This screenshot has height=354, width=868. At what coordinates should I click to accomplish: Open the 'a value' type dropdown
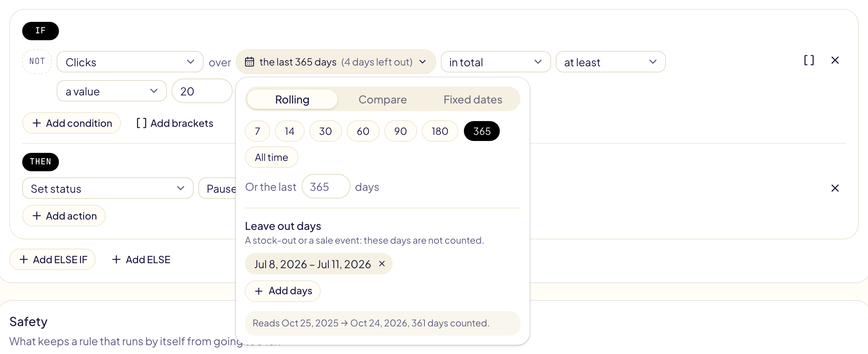(112, 91)
